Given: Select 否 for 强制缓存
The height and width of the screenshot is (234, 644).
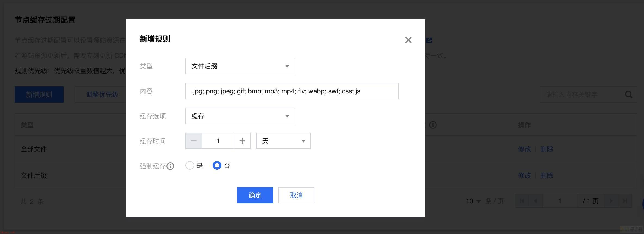Looking at the screenshot, I should coord(217,165).
